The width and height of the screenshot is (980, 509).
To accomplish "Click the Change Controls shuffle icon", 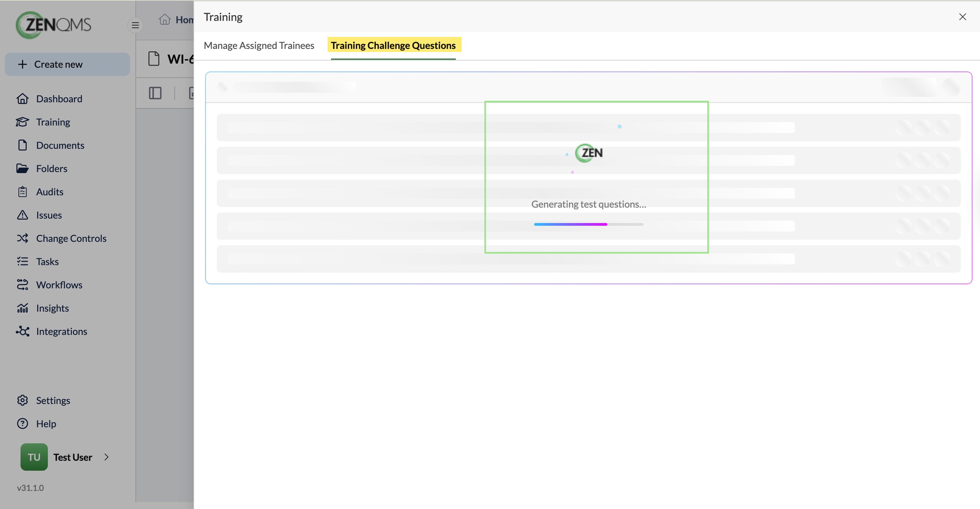I will click(23, 238).
